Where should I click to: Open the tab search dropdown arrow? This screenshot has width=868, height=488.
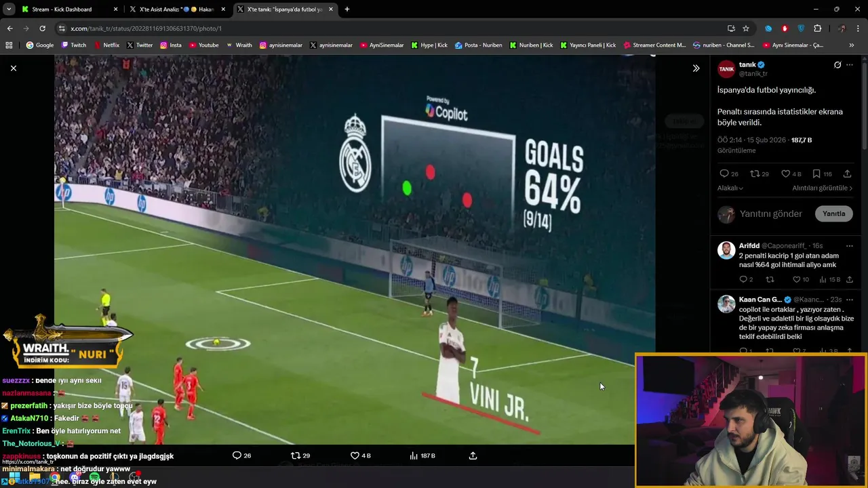click(x=9, y=9)
